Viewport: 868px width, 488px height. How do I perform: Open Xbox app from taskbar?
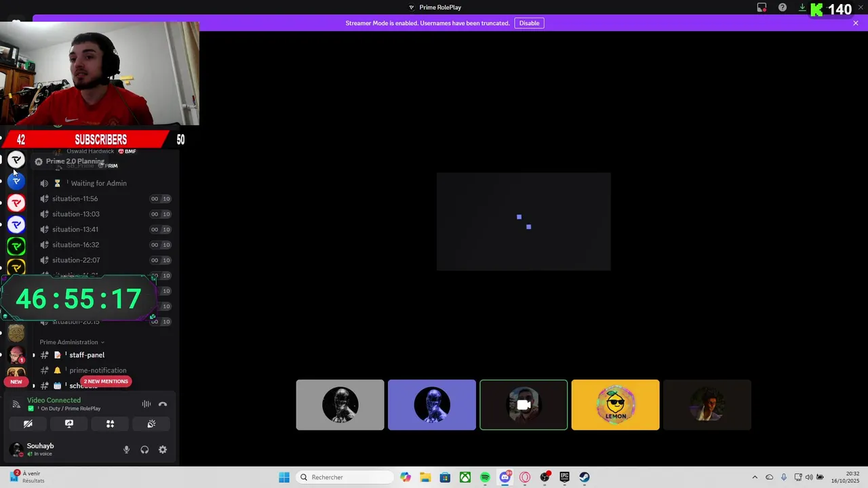pyautogui.click(x=465, y=477)
